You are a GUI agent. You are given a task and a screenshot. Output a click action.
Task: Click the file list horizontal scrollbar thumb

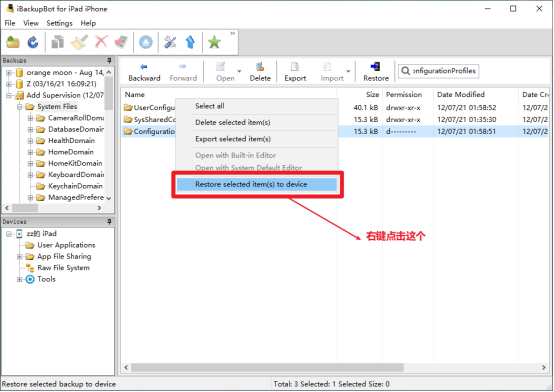point(267,368)
